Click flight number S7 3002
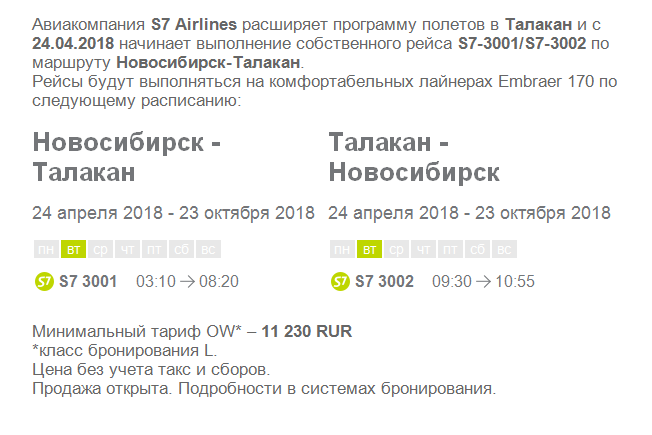 pyautogui.click(x=384, y=282)
